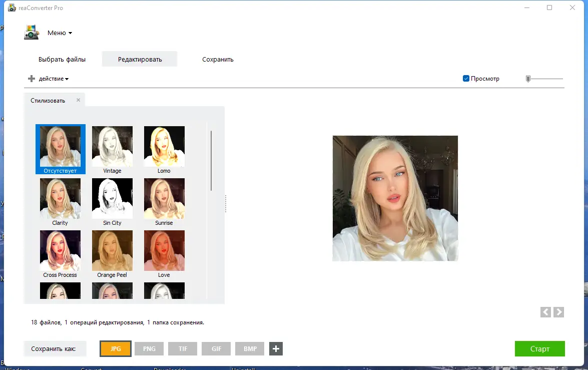Screen dimensions: 588x370
Task: Apply the Sin City style thumbnail
Action: point(112,201)
